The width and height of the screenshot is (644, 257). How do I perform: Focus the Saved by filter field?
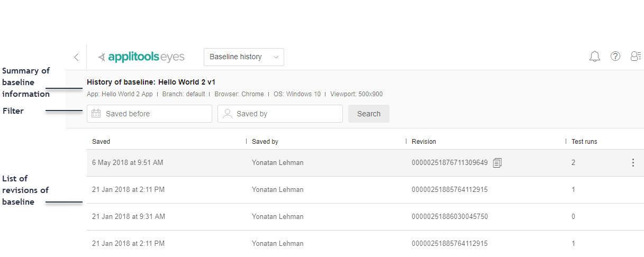pyautogui.click(x=286, y=114)
